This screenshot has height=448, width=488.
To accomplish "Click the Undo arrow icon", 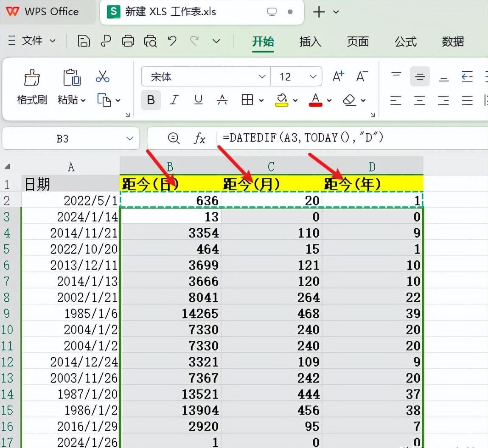I will coord(172,41).
